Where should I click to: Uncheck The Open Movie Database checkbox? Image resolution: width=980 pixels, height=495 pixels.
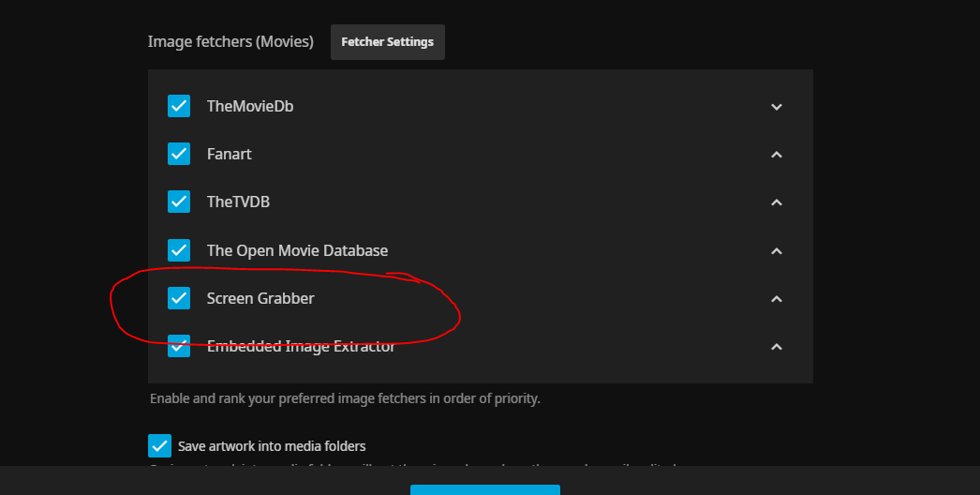(179, 250)
